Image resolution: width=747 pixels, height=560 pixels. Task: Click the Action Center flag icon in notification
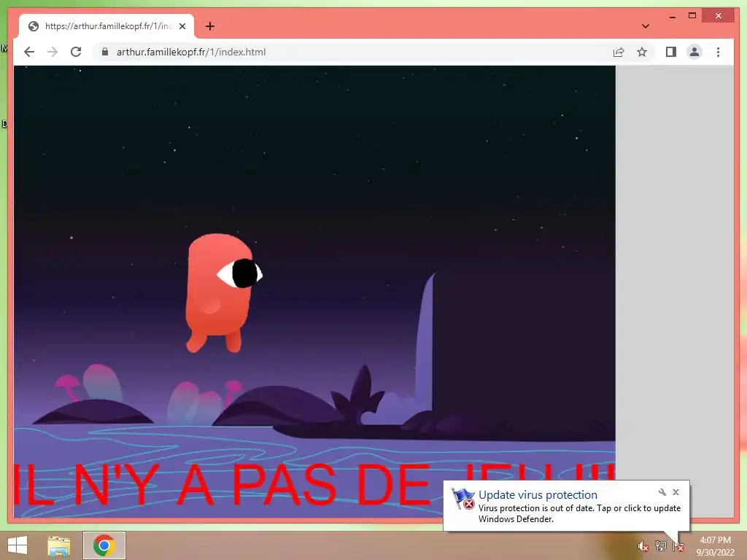463,499
